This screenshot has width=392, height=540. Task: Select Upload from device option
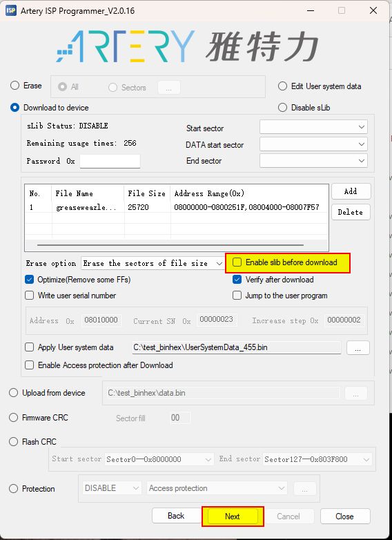pos(13,393)
